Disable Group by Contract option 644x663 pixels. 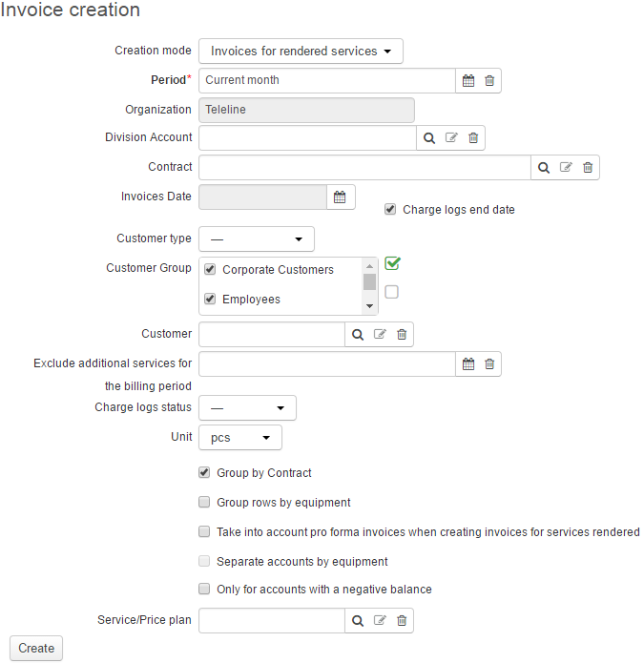click(204, 472)
